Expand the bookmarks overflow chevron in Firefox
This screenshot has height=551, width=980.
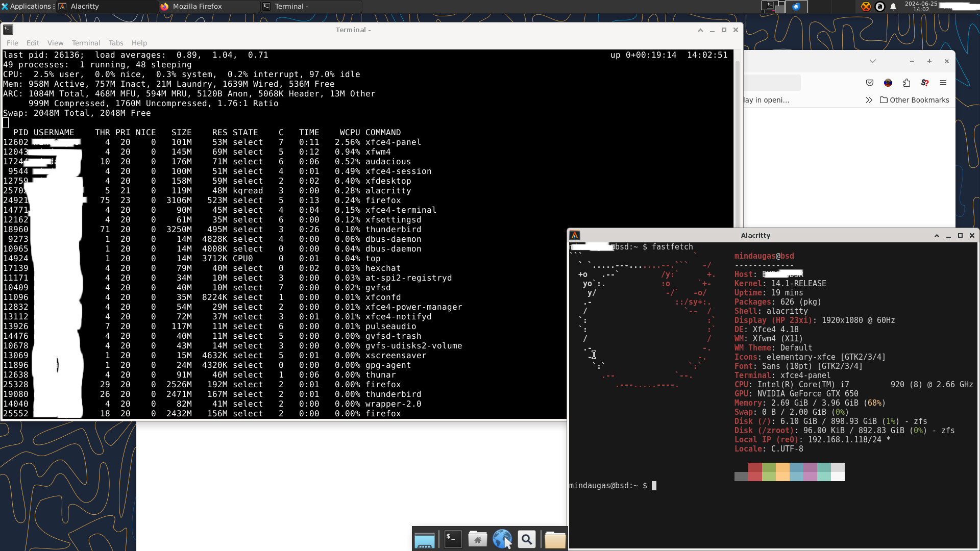869,100
